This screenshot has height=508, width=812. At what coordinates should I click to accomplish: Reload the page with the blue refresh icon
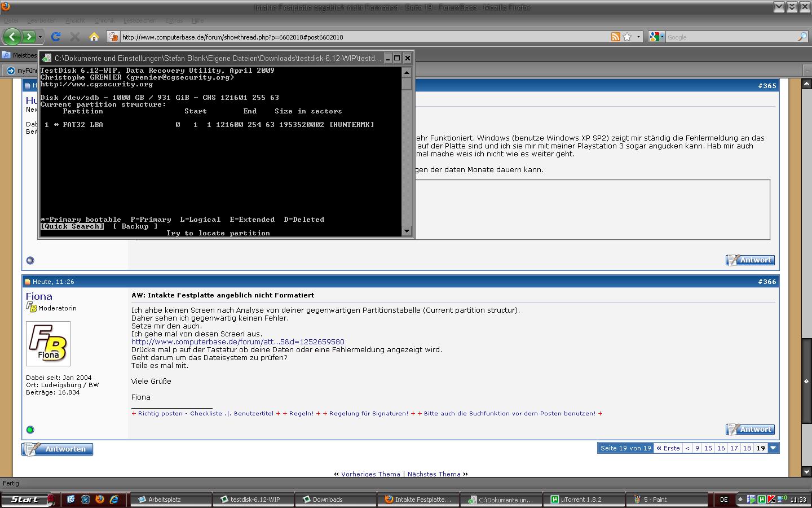point(56,37)
